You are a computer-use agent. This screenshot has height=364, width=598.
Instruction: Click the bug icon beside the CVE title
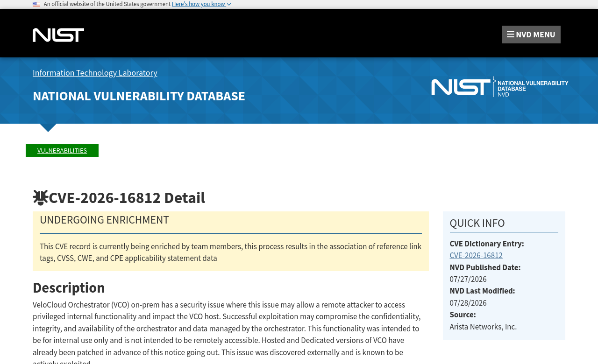[41, 198]
